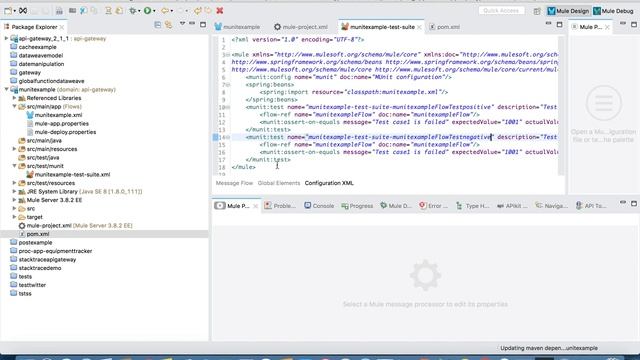Close the Mule Palette view tab
The image size is (640, 360).
click(x=607, y=27)
